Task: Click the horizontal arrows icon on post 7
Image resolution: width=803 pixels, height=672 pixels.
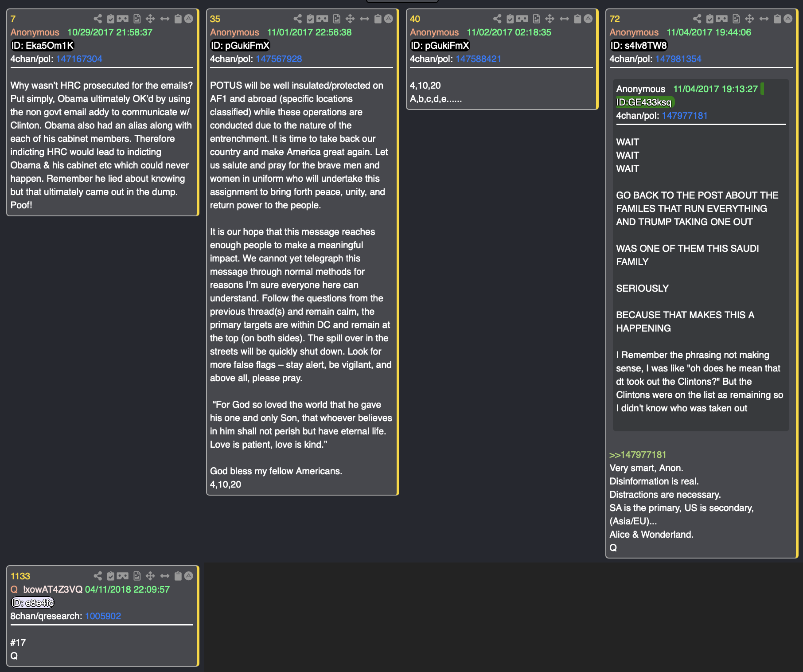Action: [x=165, y=19]
